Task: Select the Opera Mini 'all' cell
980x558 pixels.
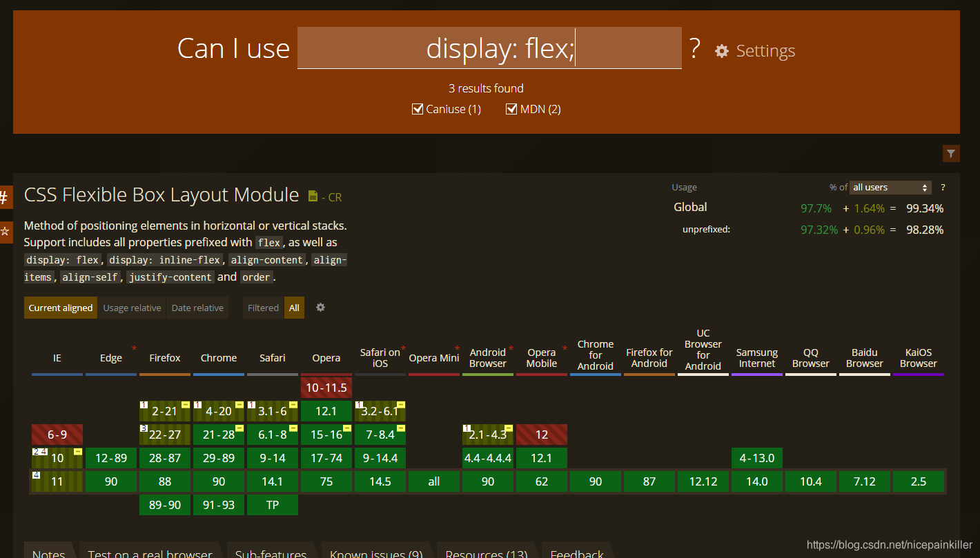Action: tap(434, 481)
